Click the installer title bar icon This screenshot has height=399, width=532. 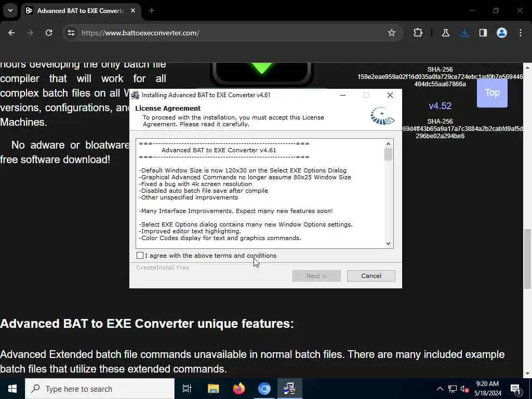coord(135,95)
